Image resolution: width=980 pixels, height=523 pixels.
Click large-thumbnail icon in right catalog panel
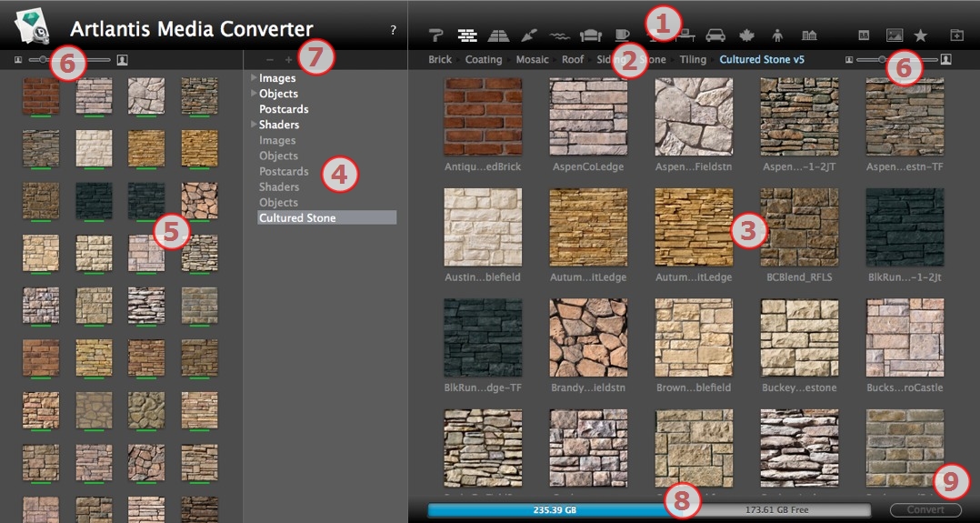tap(946, 60)
